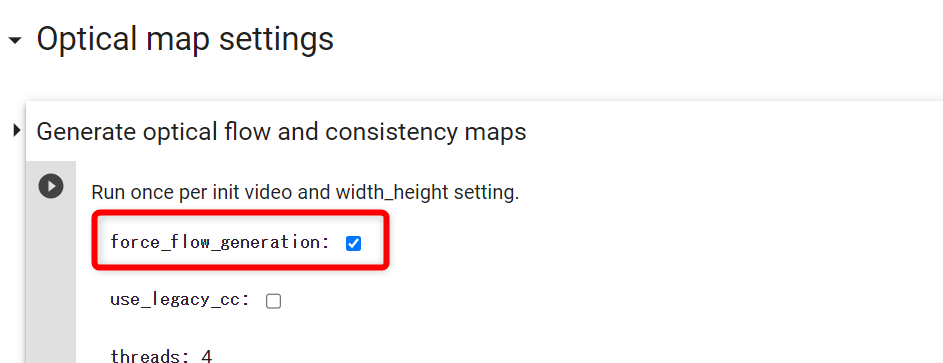Click the word Optical in the section heading
943x363 pixels.
point(87,40)
